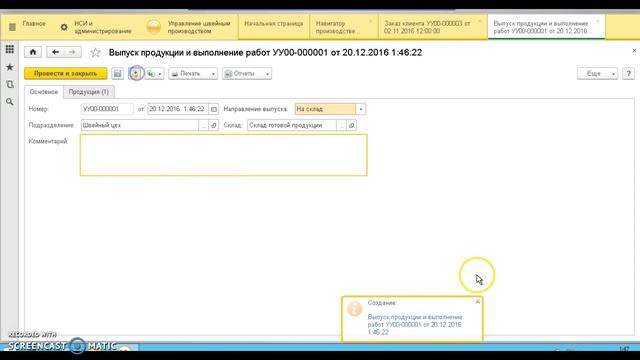The width and height of the screenshot is (640, 360).
Task: Open Подразделение item with open icon
Action: tap(213, 125)
